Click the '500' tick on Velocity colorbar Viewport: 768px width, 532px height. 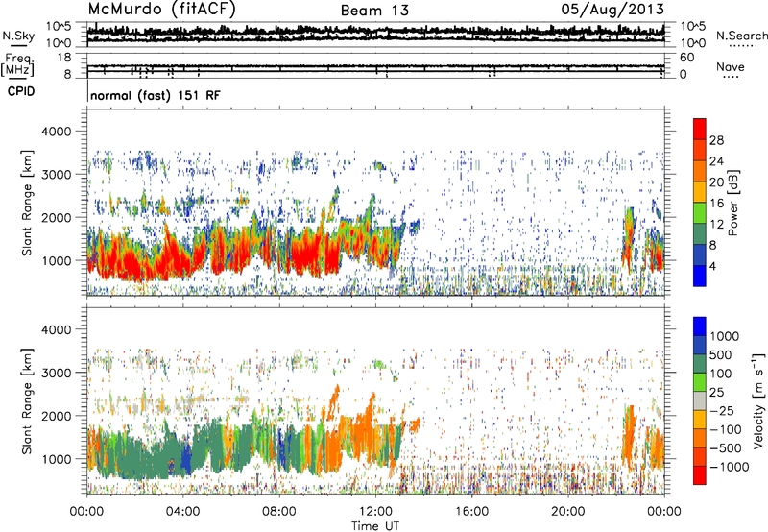723,354
